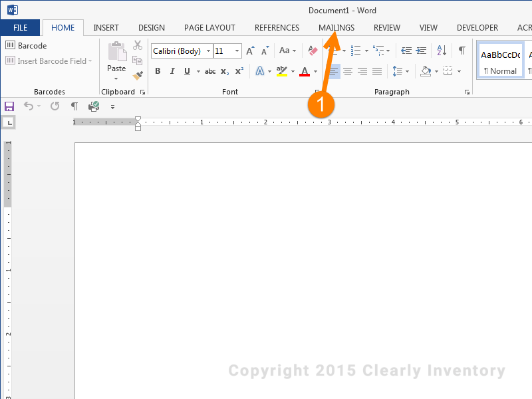Select Justify paragraph alignment

click(377, 71)
